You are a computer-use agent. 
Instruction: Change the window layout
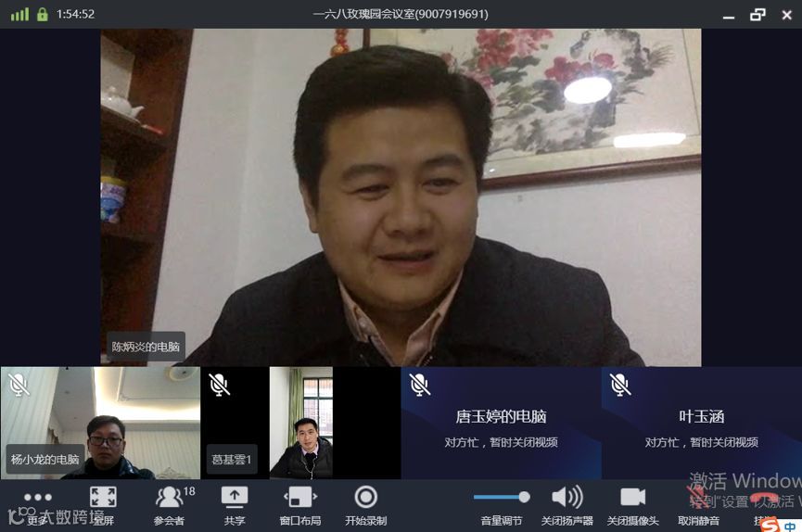(x=300, y=497)
